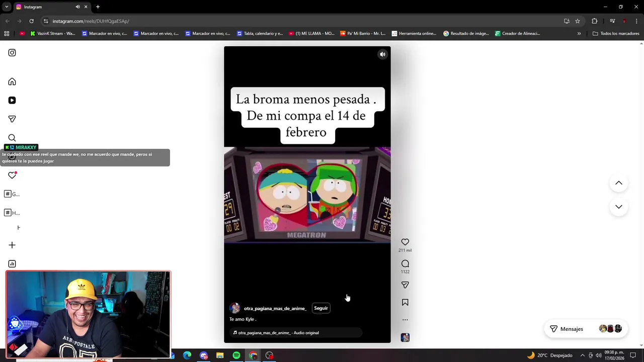Viewport: 644px width, 362px height.
Task: Open the YouTube bookmark icon
Action: tap(22, 34)
